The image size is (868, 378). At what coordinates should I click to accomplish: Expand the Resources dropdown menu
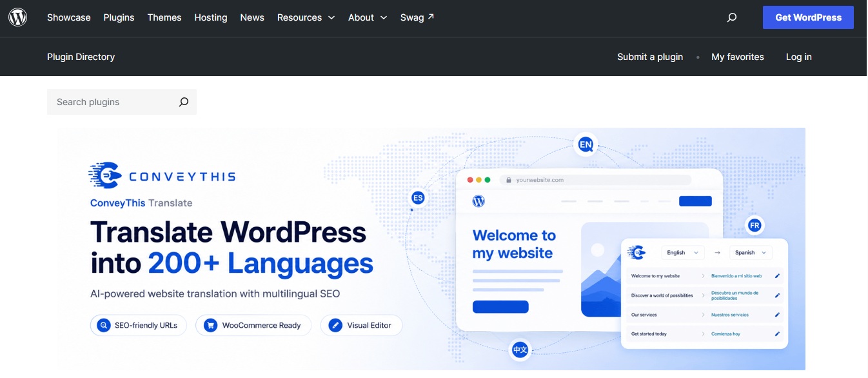[306, 17]
